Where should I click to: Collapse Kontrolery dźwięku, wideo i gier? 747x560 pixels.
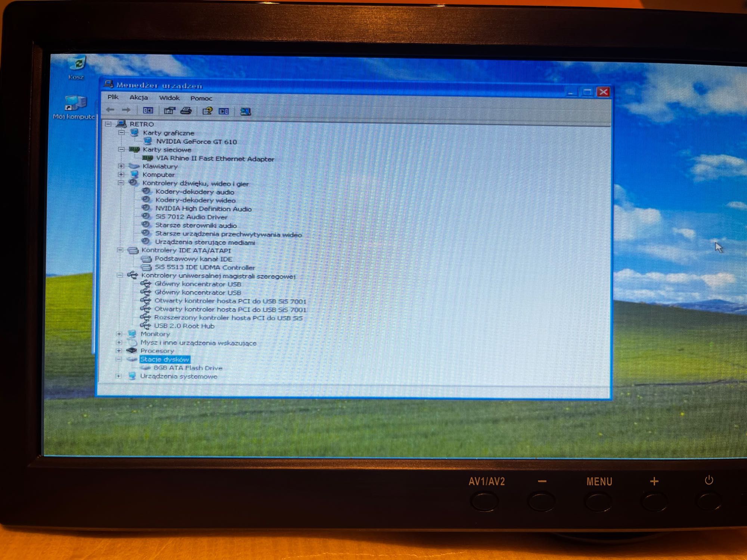pos(121,183)
